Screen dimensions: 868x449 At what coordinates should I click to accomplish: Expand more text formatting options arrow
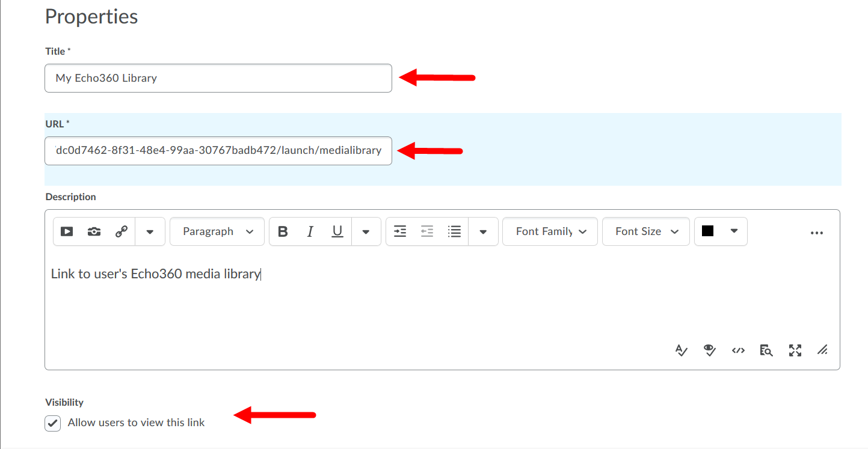coord(366,231)
